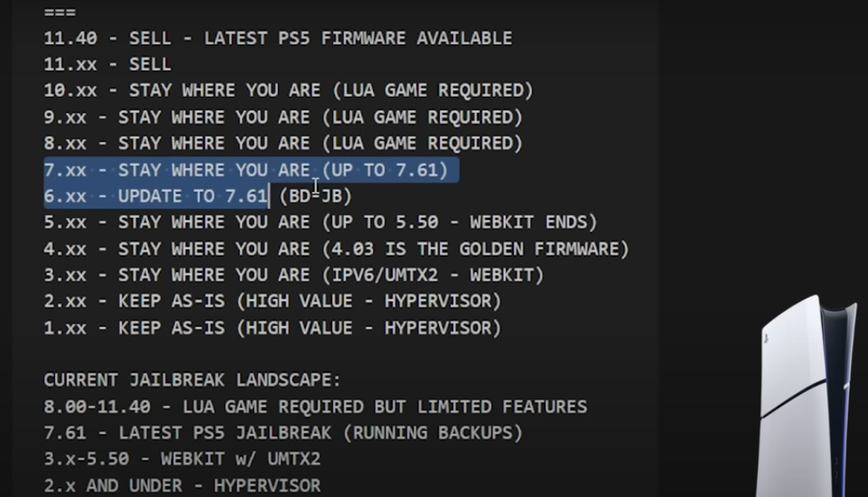
Task: Click the line '11.40 - SELL - LATEST PS5 FIRMWARE AVAILABLE'
Action: click(x=278, y=38)
